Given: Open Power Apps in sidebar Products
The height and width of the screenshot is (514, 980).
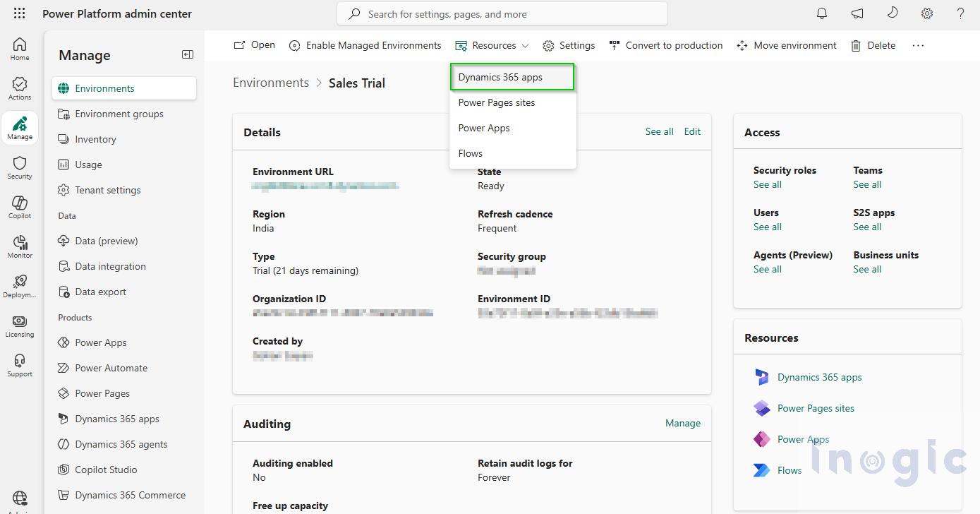Looking at the screenshot, I should 124,342.
